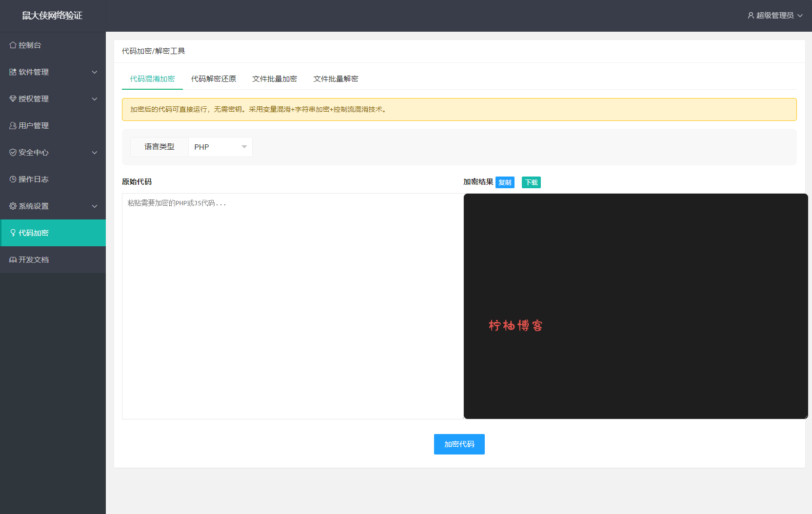Click the clock icon beside 操作日志

13,179
